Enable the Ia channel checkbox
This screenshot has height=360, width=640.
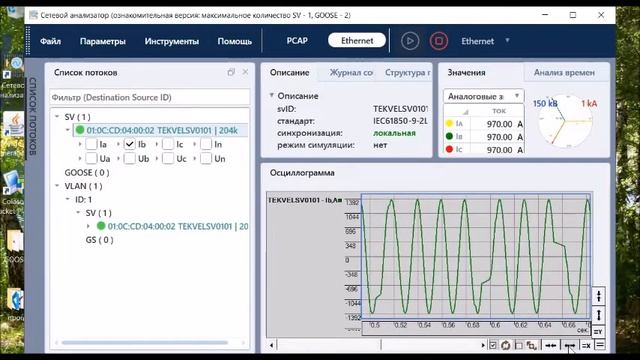click(x=91, y=144)
